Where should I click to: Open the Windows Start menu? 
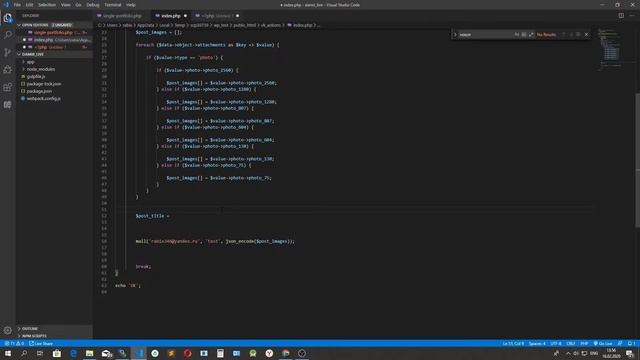(8, 353)
